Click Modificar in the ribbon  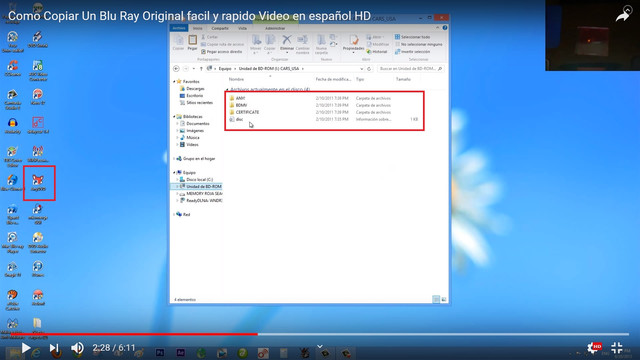point(378,44)
